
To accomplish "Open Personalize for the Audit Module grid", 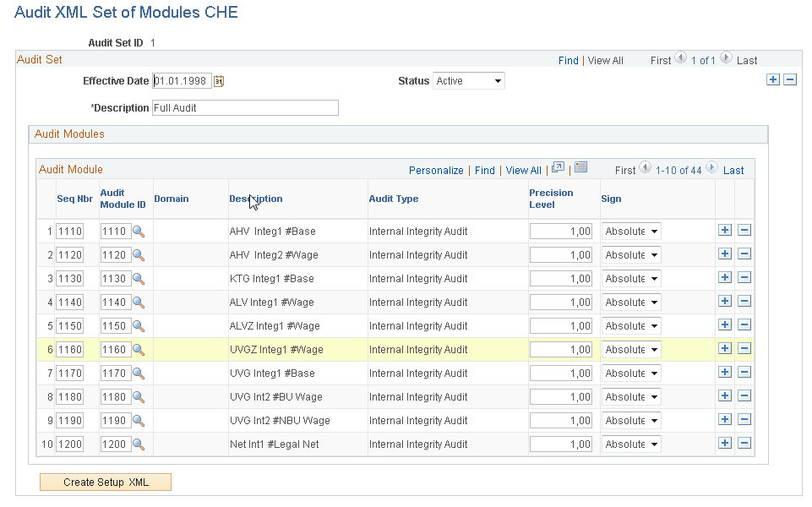I will point(436,170).
